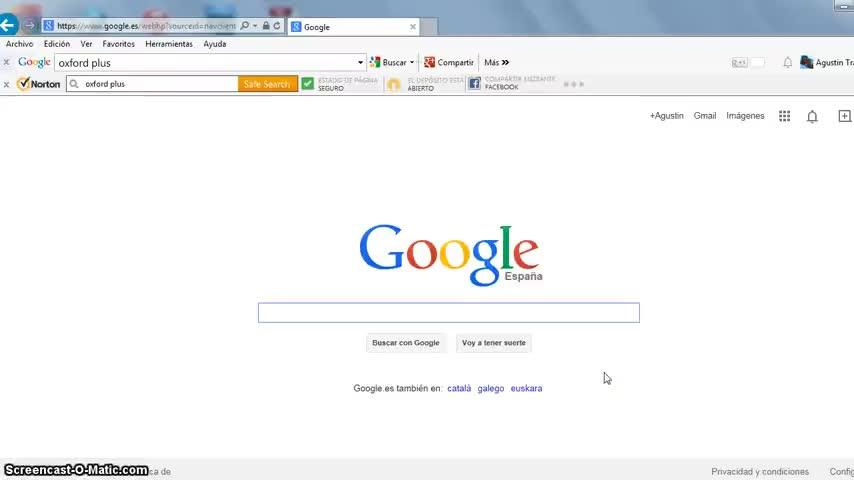
Task: Click the català language link
Action: coord(459,388)
